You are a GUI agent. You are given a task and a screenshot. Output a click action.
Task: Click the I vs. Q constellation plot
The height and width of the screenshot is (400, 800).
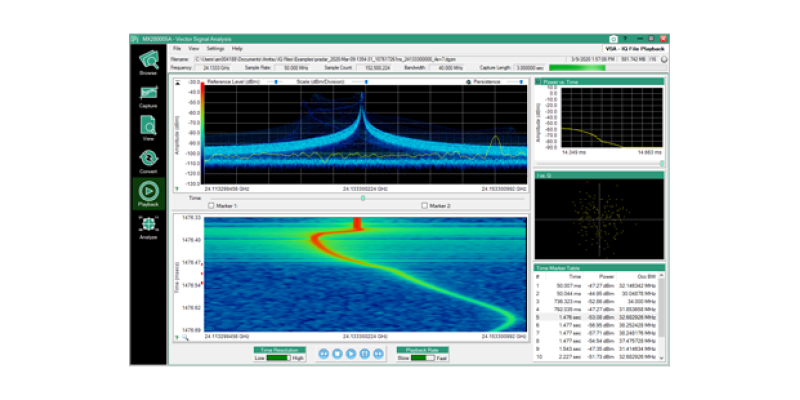pos(599,219)
